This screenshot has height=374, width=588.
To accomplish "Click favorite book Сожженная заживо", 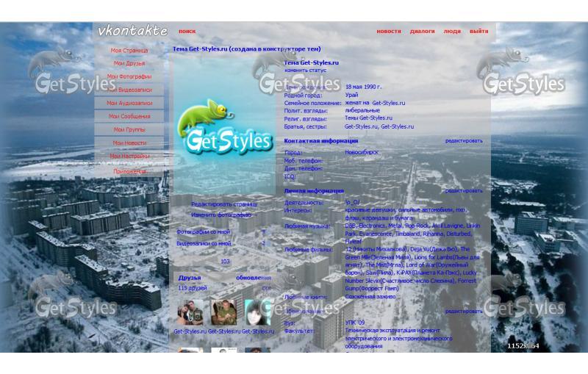I will 370,296.
